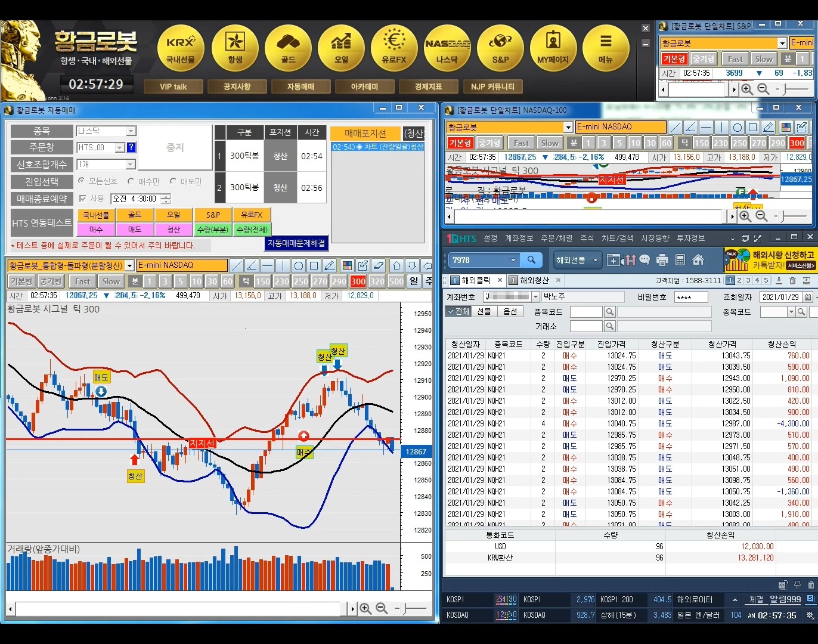Click the VIP talk button
The width and height of the screenshot is (818, 644).
(173, 86)
